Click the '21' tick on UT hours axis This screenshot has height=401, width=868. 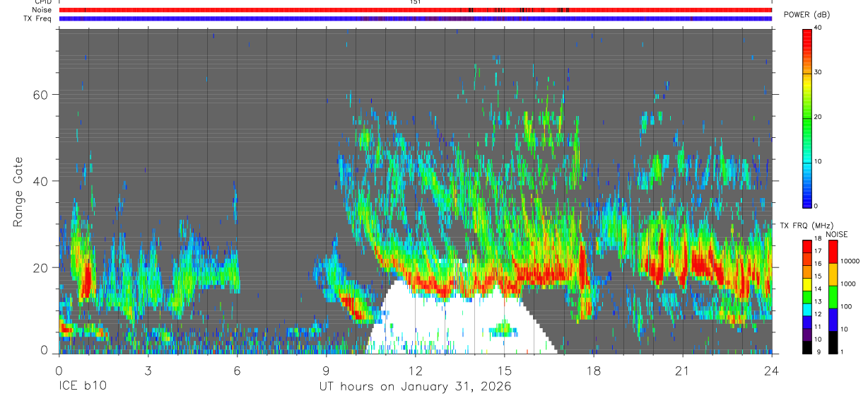(683, 370)
